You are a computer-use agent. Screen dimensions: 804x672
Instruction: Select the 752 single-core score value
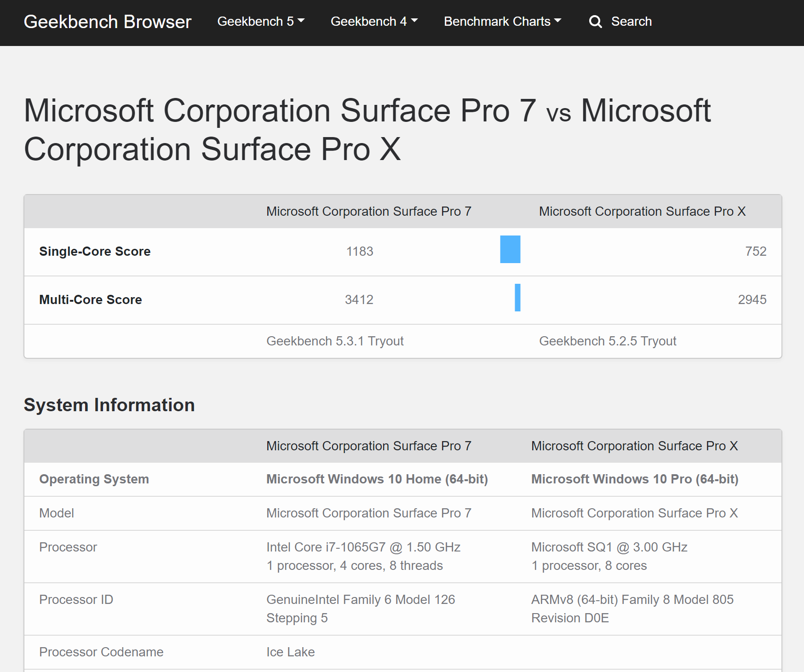click(755, 252)
